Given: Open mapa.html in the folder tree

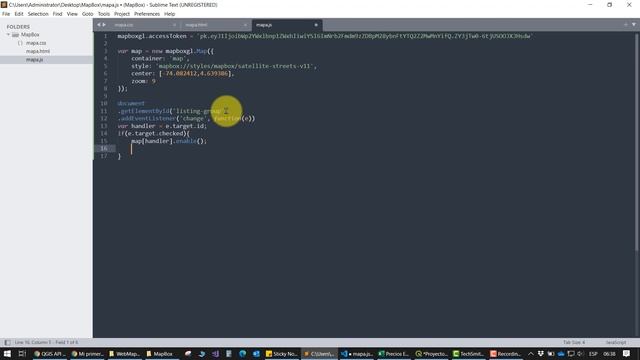Looking at the screenshot, I should [x=38, y=51].
